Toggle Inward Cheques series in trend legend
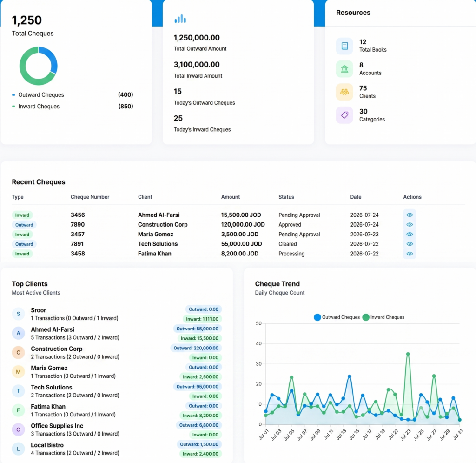Viewport: 476px width, 463px height. coord(383,317)
